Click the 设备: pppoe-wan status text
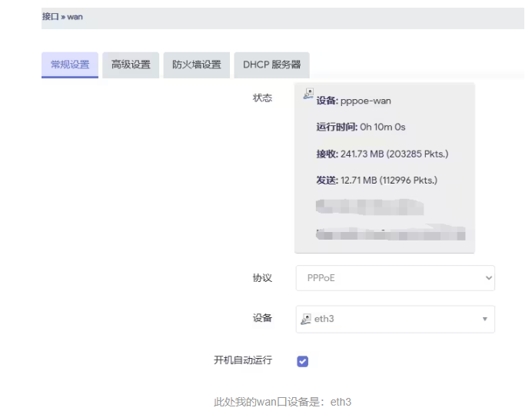 354,101
